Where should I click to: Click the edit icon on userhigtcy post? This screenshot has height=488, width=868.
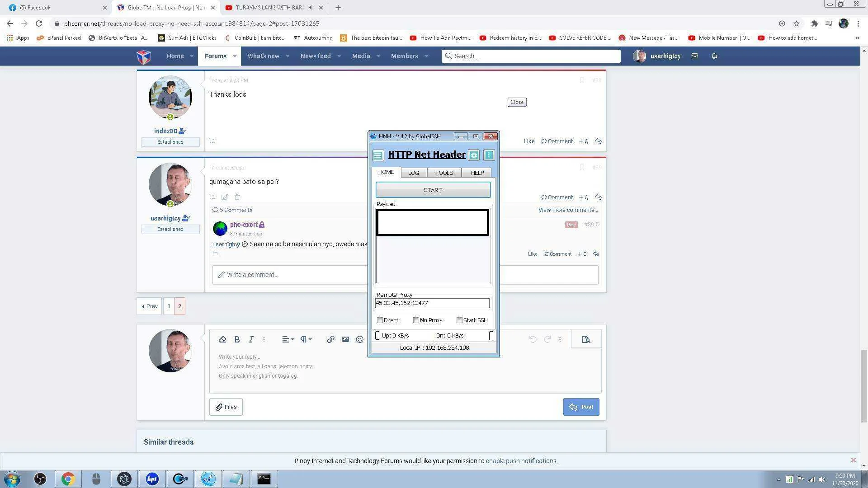(x=225, y=197)
